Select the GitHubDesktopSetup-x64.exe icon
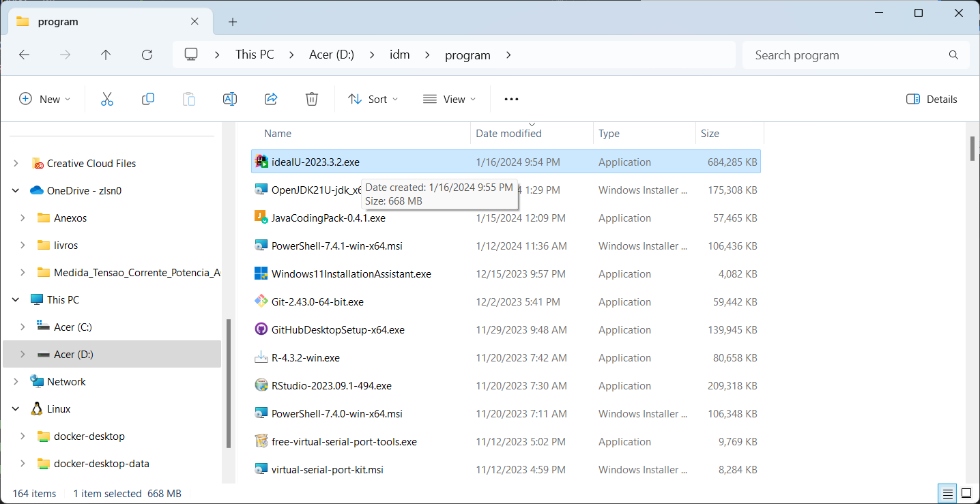 [x=261, y=329]
